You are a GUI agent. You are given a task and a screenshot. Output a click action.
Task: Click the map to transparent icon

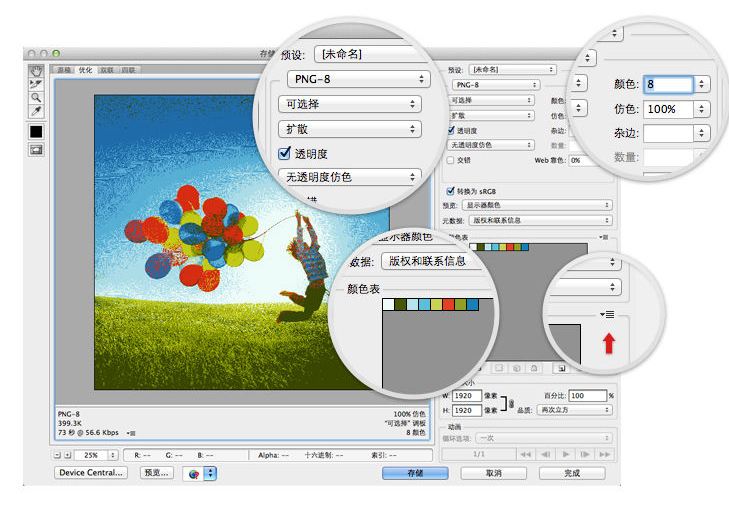tap(499, 368)
